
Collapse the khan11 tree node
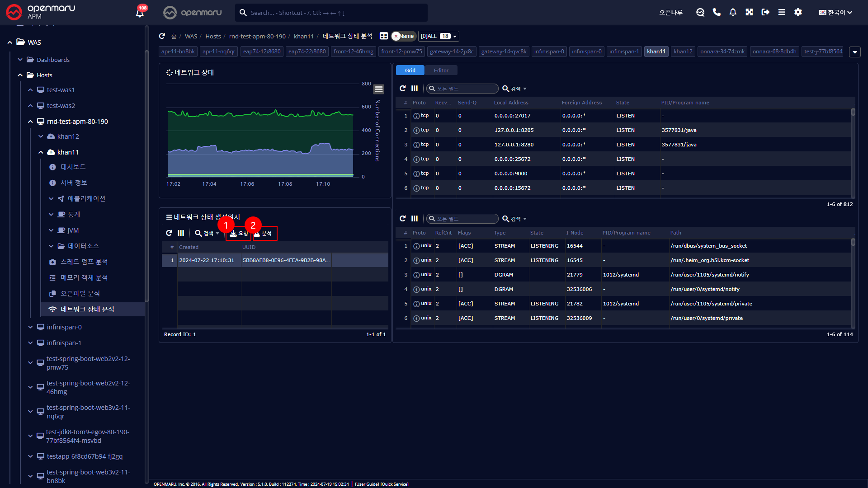41,152
